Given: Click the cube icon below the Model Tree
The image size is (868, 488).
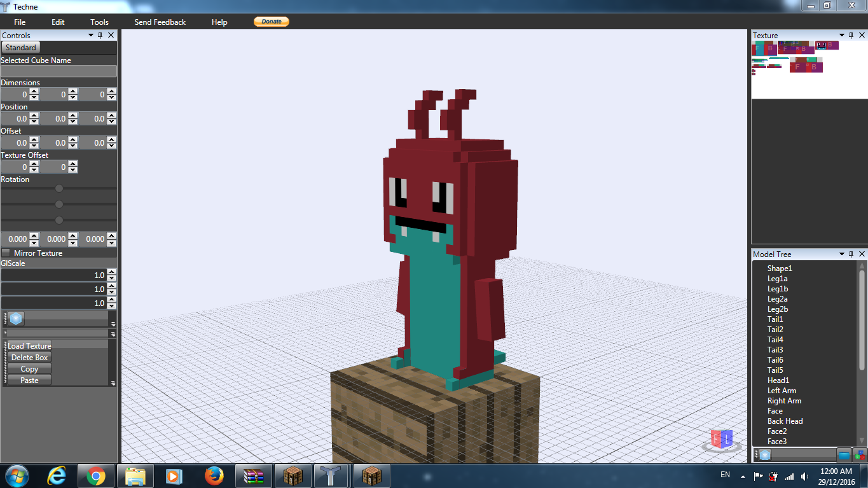Looking at the screenshot, I should (765, 454).
